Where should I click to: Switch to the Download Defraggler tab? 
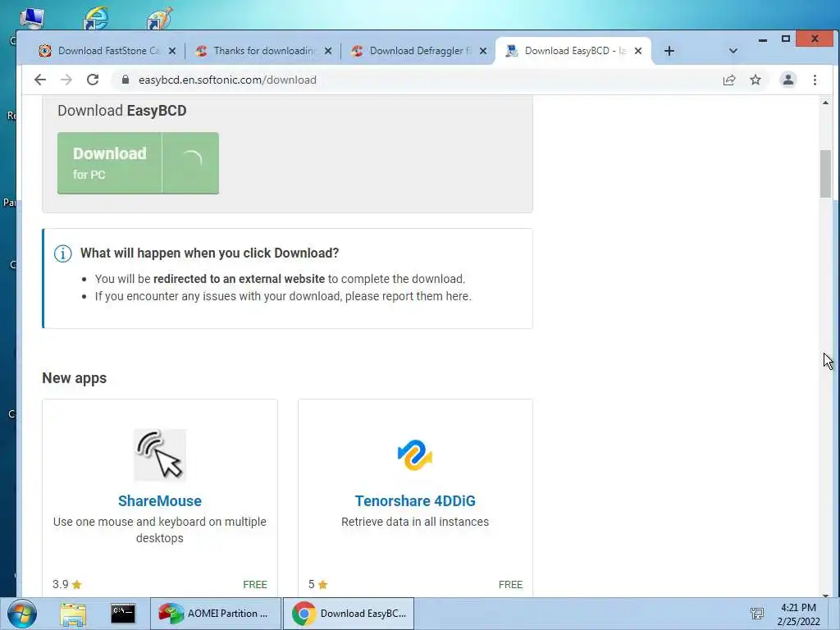coord(419,51)
